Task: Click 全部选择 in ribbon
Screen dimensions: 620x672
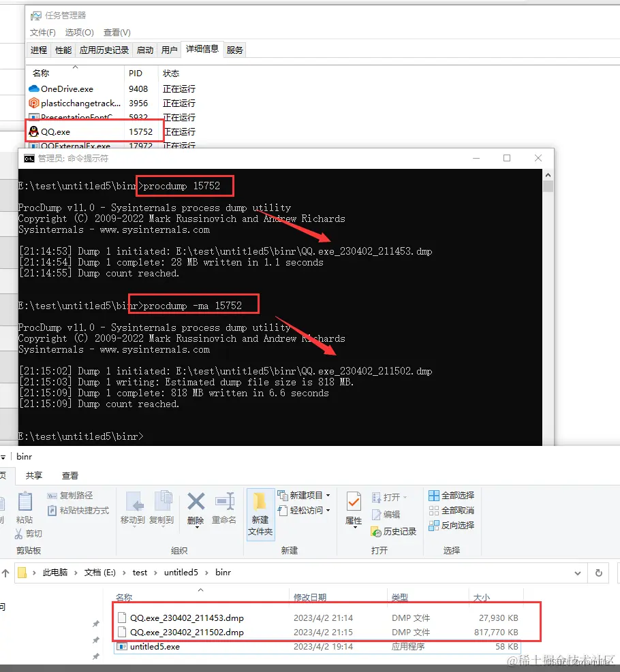Action: (452, 496)
